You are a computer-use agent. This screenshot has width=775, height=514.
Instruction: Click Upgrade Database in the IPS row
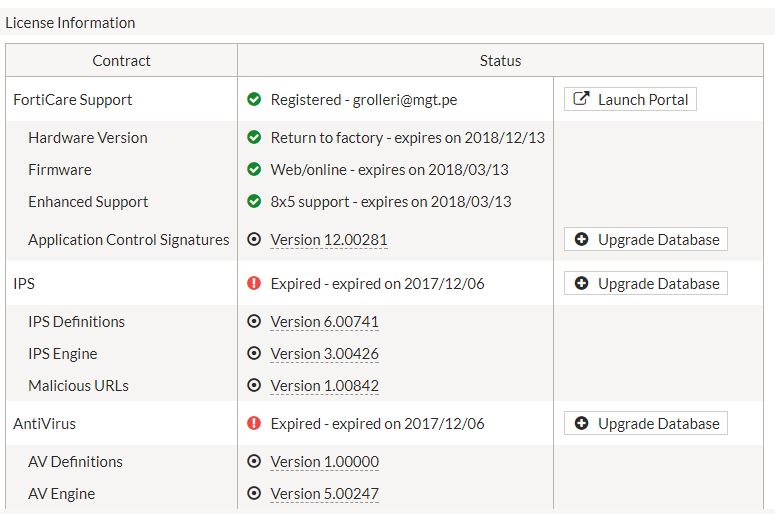click(646, 284)
